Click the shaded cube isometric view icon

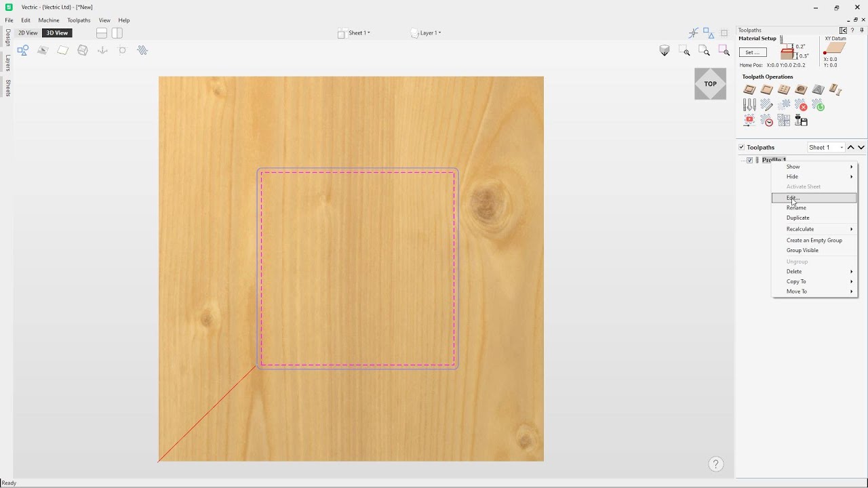click(x=665, y=51)
